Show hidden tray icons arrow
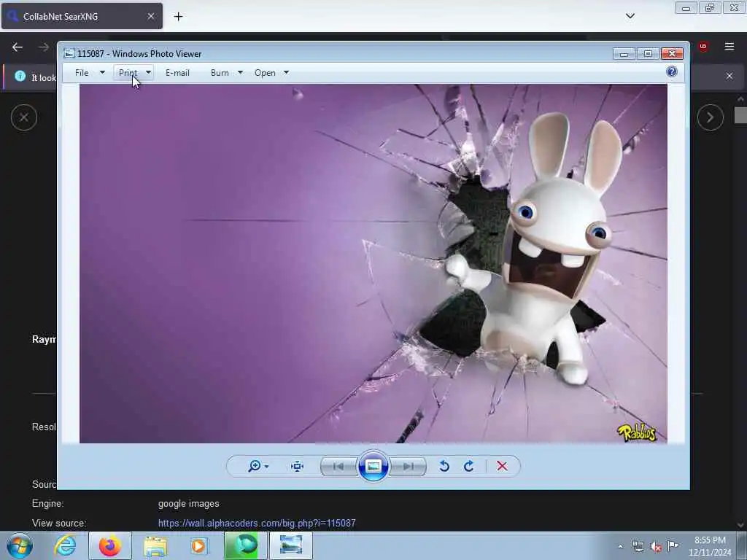The height and width of the screenshot is (560, 747). 620,546
